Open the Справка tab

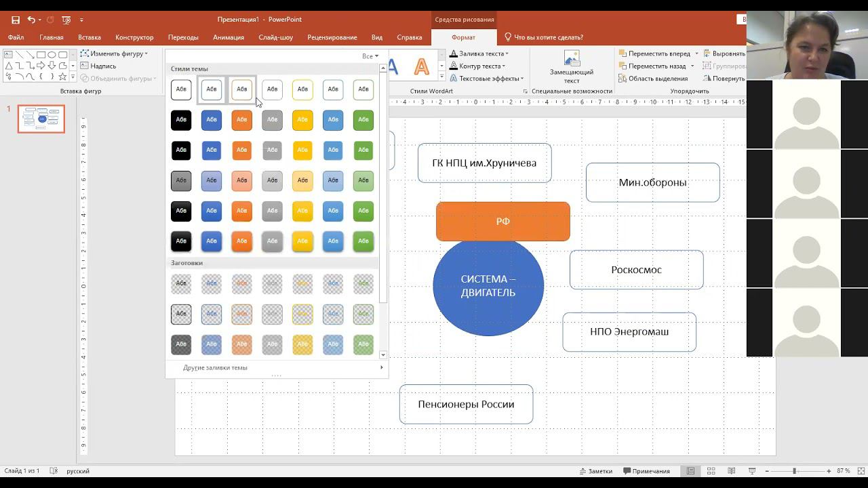(x=410, y=37)
